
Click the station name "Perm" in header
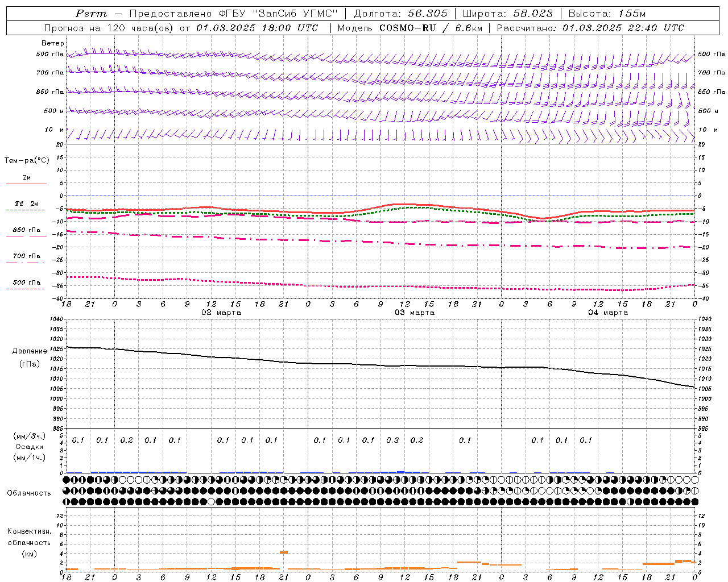91,14
